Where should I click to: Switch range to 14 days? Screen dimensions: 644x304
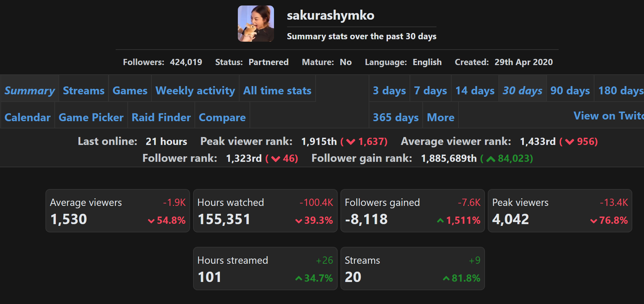coord(475,91)
